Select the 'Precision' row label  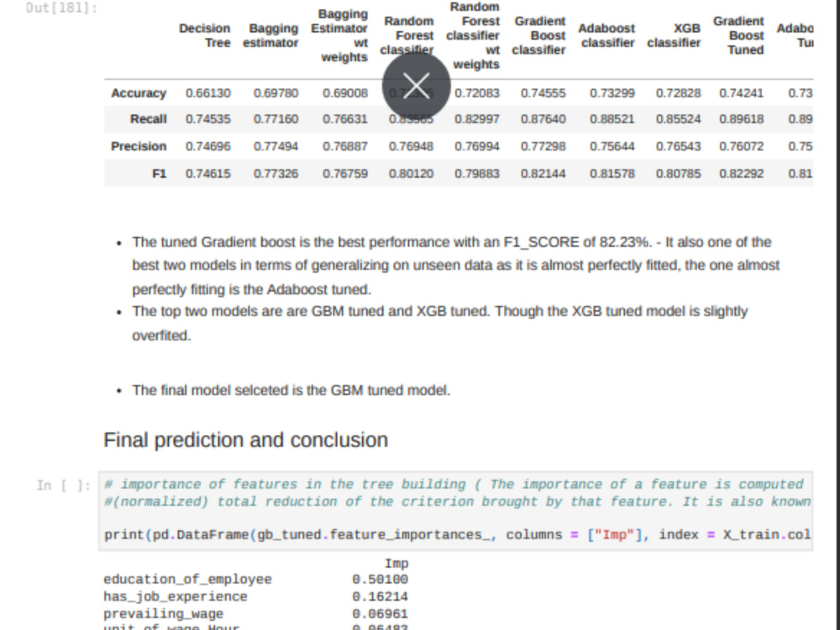(139, 146)
